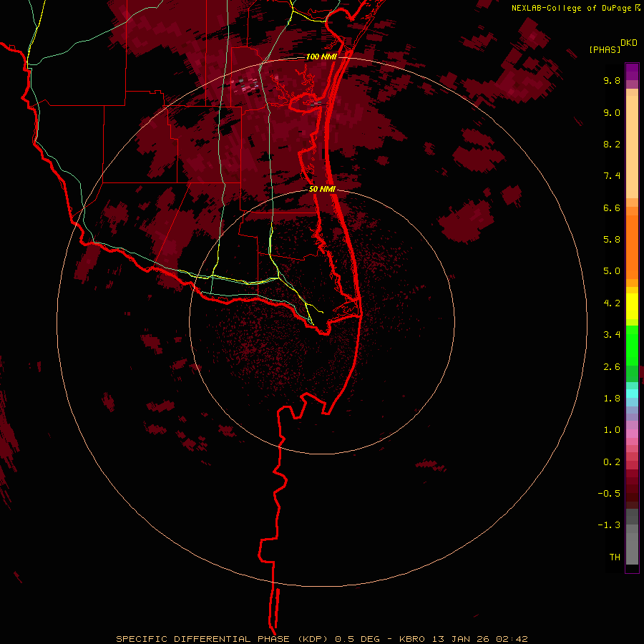Click the 2.6 scale value

612,367
